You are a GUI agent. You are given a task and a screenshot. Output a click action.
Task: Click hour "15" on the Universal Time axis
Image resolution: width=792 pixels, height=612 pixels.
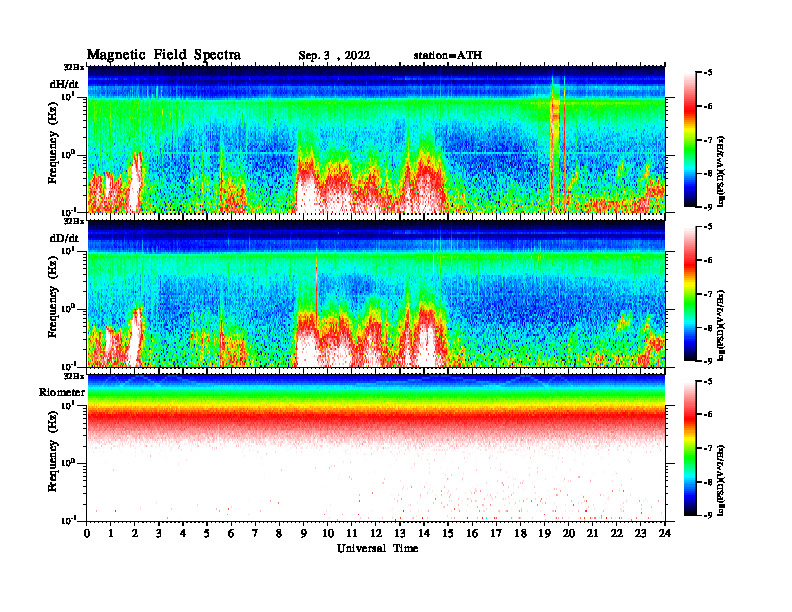[x=448, y=534]
